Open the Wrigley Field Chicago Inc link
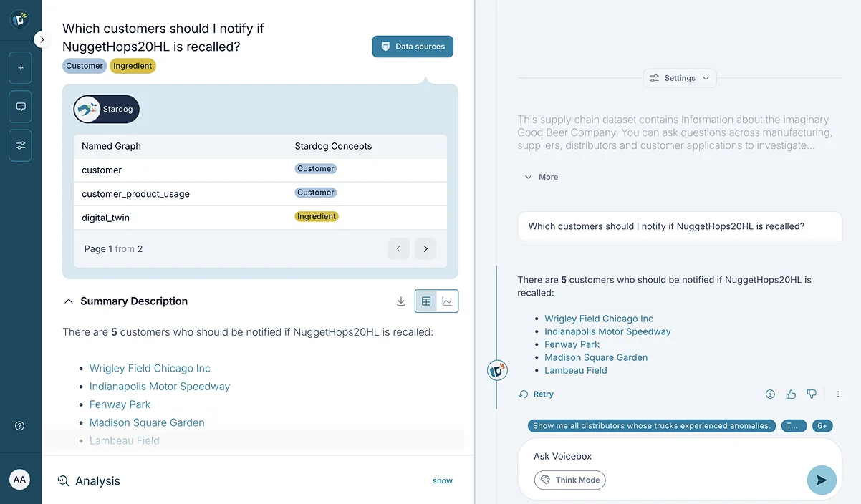The height and width of the screenshot is (504, 861). click(x=150, y=368)
